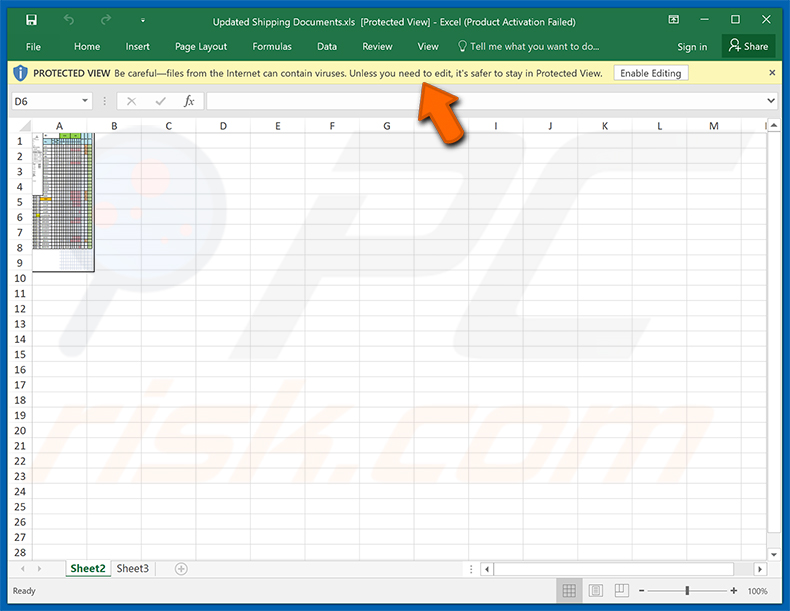Click the Tell me what you want to do box
790x611 pixels.
point(529,46)
